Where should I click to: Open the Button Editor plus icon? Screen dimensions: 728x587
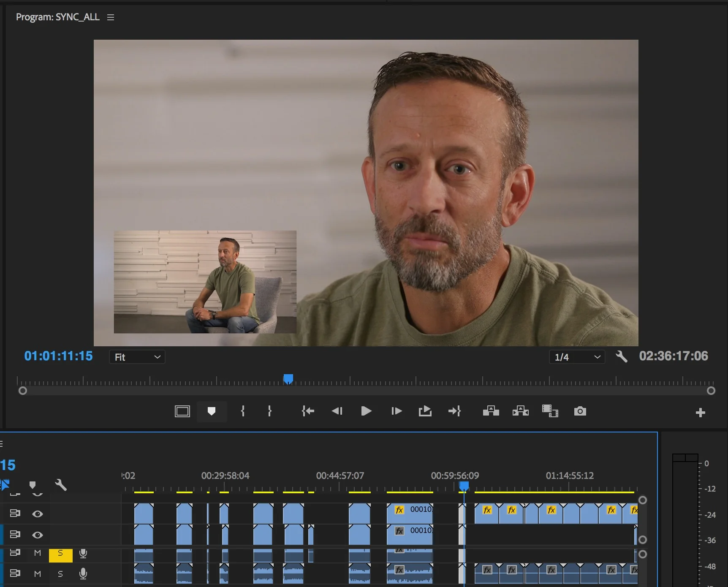[x=701, y=413]
